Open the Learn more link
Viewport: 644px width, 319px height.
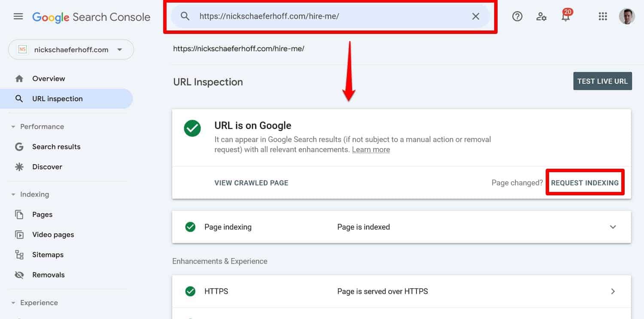(x=371, y=149)
